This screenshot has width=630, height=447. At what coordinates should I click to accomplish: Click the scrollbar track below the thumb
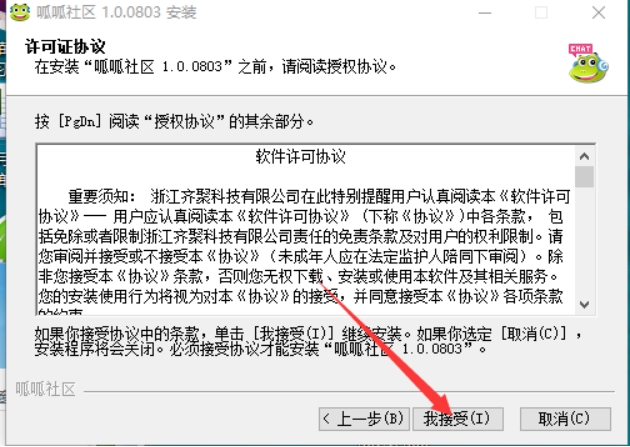(x=584, y=241)
